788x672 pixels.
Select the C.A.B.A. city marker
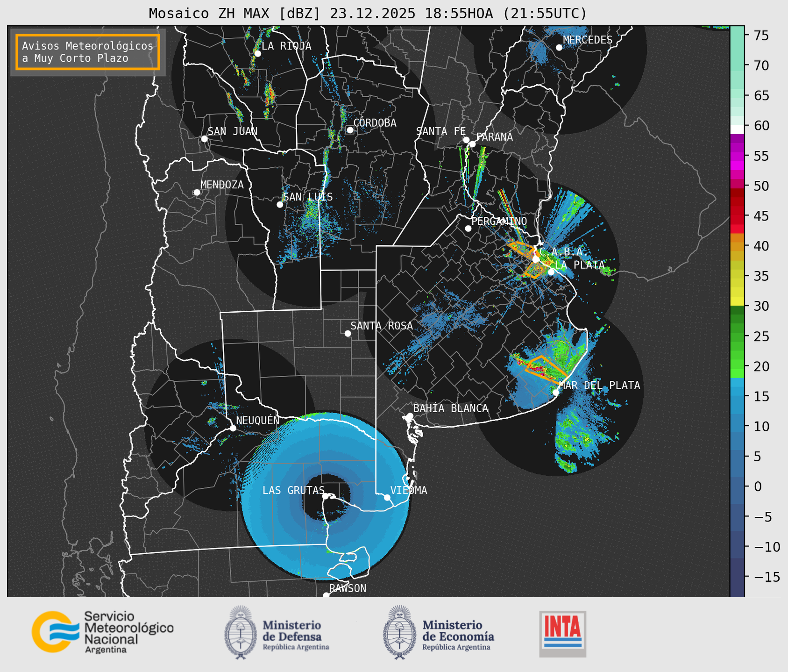[x=536, y=259]
